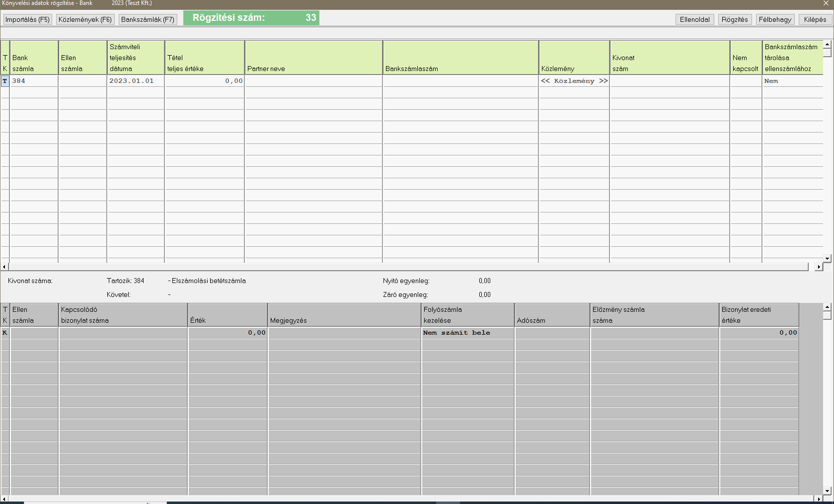Click the Érték cell in lower grid
The width and height of the screenshot is (834, 504).
coord(227,333)
